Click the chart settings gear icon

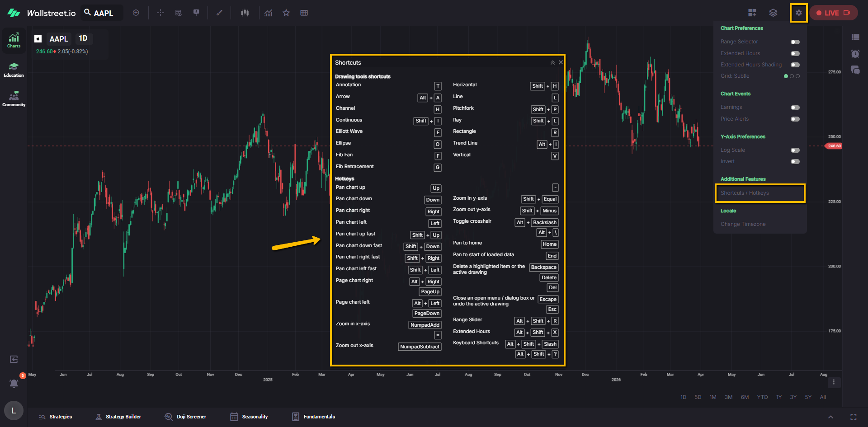point(799,13)
